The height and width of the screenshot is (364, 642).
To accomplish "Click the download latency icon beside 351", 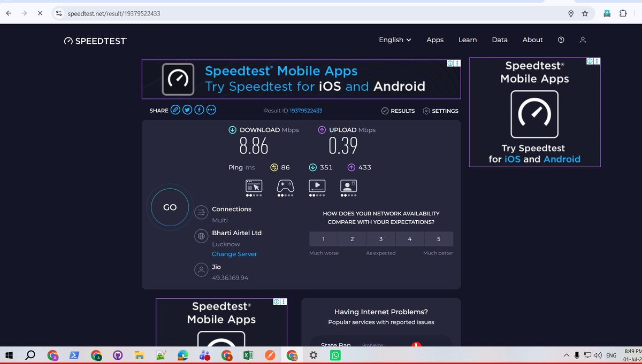I will (313, 167).
